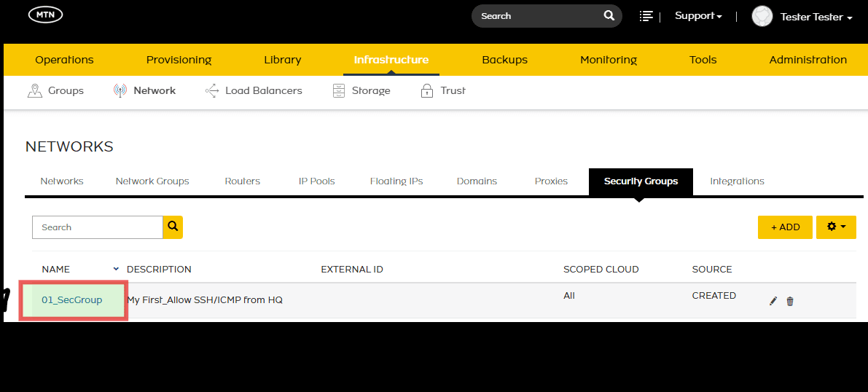868x392 pixels.
Task: Click description 'My First_Allow SSH/ICMP from HQ'
Action: [x=206, y=300]
